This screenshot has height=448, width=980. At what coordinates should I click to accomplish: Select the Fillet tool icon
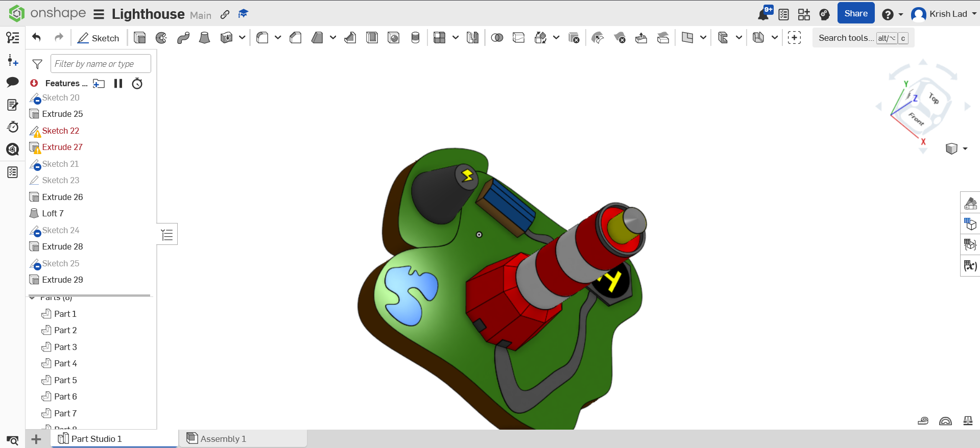pyautogui.click(x=262, y=38)
